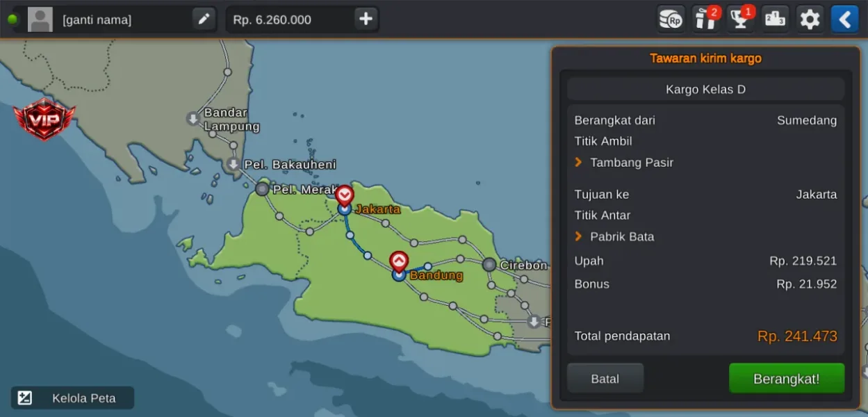
Task: Click the Upah Rp. 219.521 value
Action: point(803,261)
